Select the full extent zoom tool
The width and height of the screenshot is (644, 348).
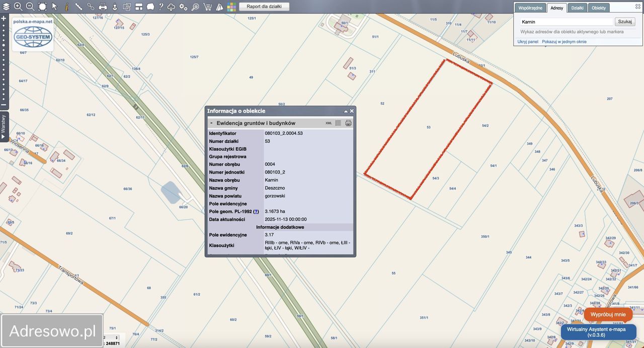42,7
